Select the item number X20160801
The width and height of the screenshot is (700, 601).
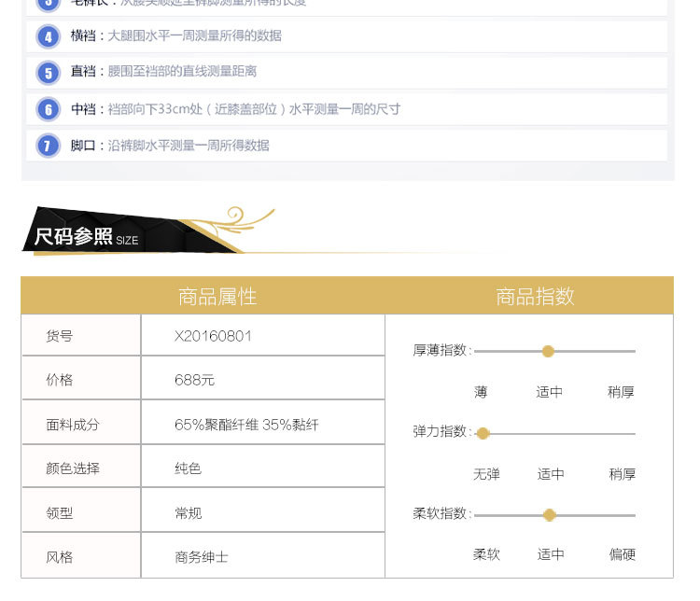(x=213, y=336)
